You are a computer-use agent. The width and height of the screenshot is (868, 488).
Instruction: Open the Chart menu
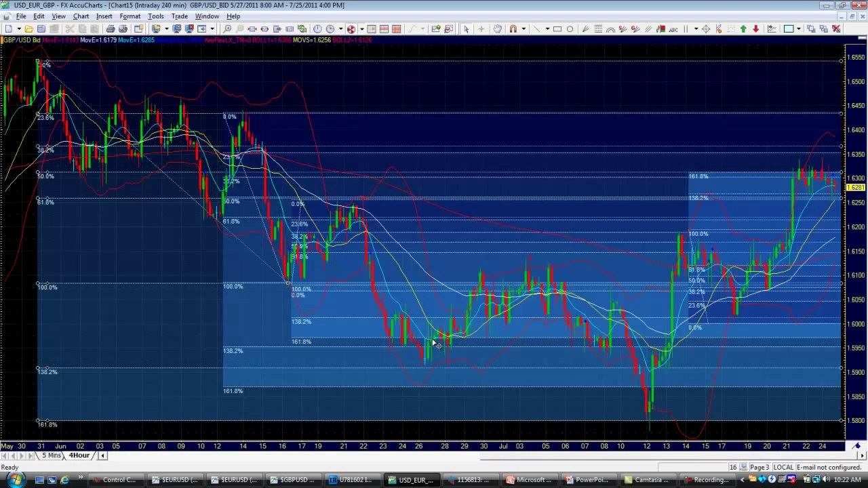(x=81, y=16)
